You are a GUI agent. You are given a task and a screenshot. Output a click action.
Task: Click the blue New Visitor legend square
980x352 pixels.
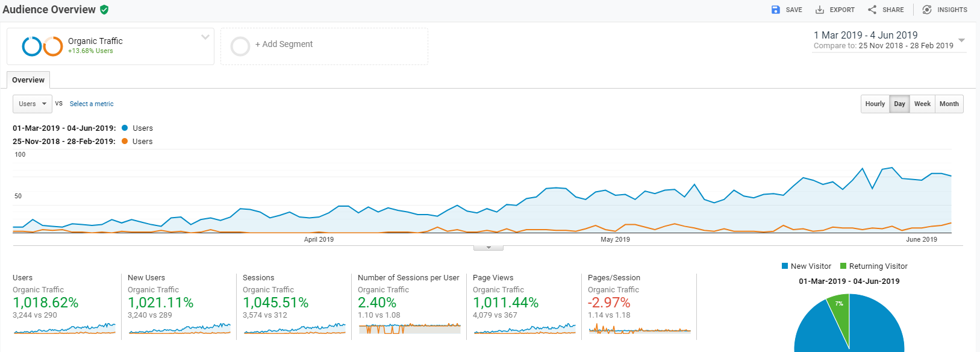pyautogui.click(x=785, y=266)
